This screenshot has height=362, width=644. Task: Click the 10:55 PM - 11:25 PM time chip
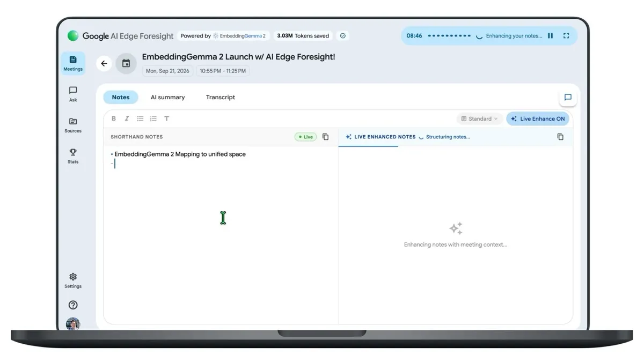point(223,71)
